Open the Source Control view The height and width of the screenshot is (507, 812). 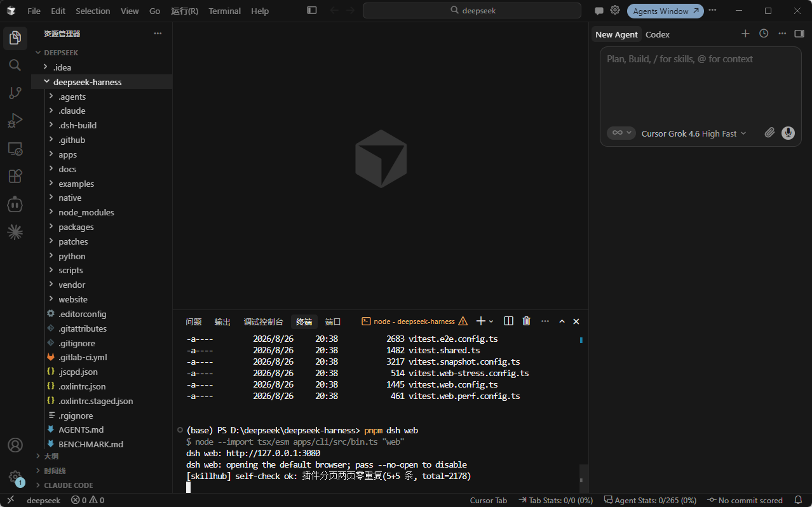pyautogui.click(x=15, y=93)
